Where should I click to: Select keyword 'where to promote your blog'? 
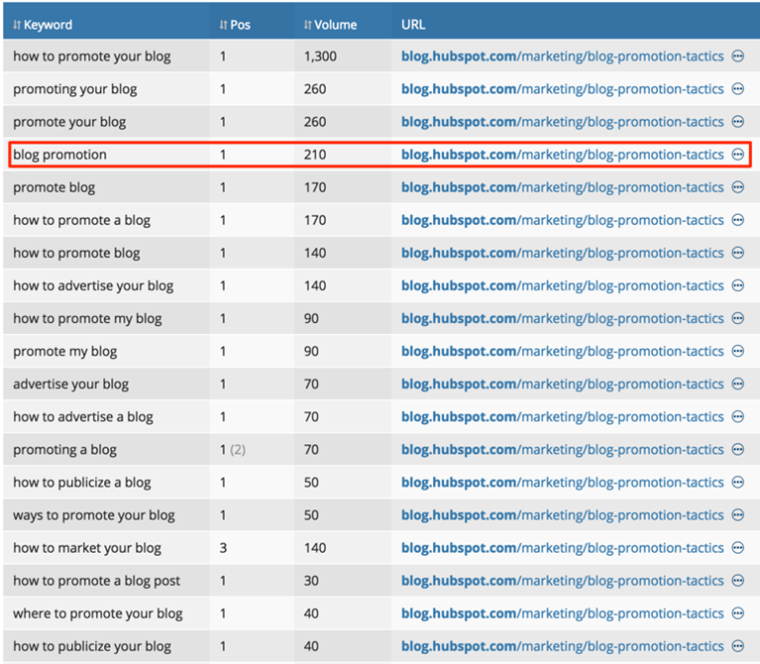click(98, 613)
